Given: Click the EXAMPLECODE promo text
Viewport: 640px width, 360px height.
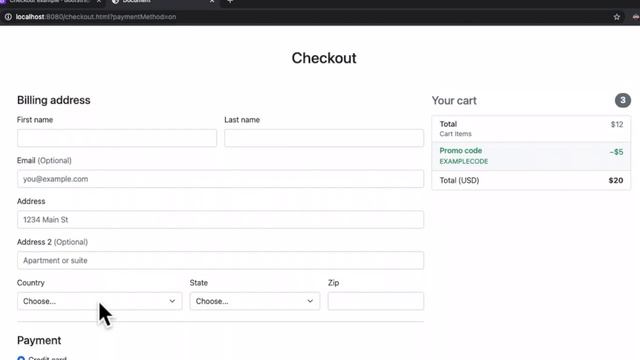Looking at the screenshot, I should 464,161.
